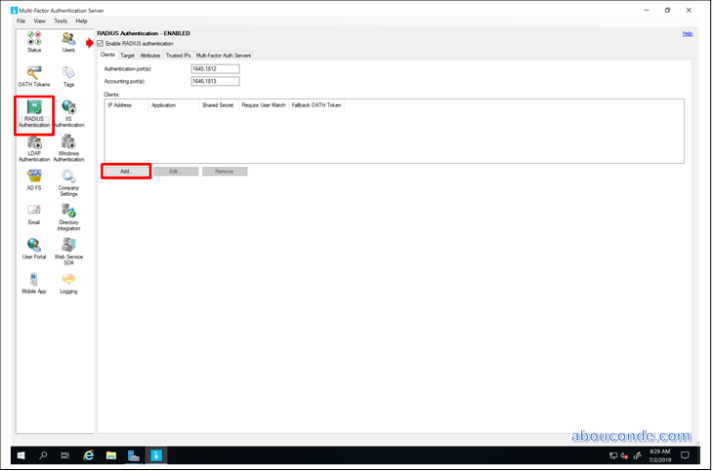Image resolution: width=714 pixels, height=471 pixels.
Task: Open the Status section icon
Action: tap(34, 41)
